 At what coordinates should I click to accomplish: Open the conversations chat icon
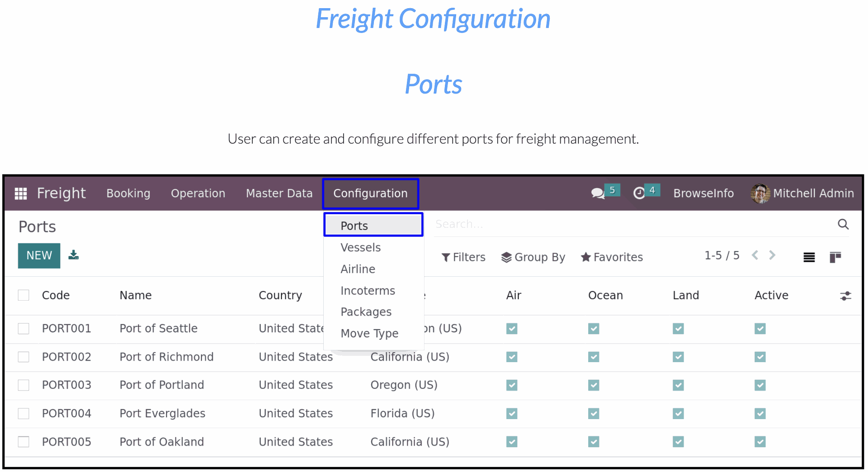598,194
